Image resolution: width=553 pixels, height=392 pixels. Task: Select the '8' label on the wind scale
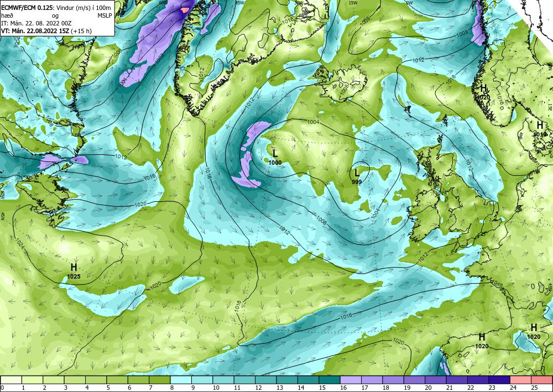point(171,388)
